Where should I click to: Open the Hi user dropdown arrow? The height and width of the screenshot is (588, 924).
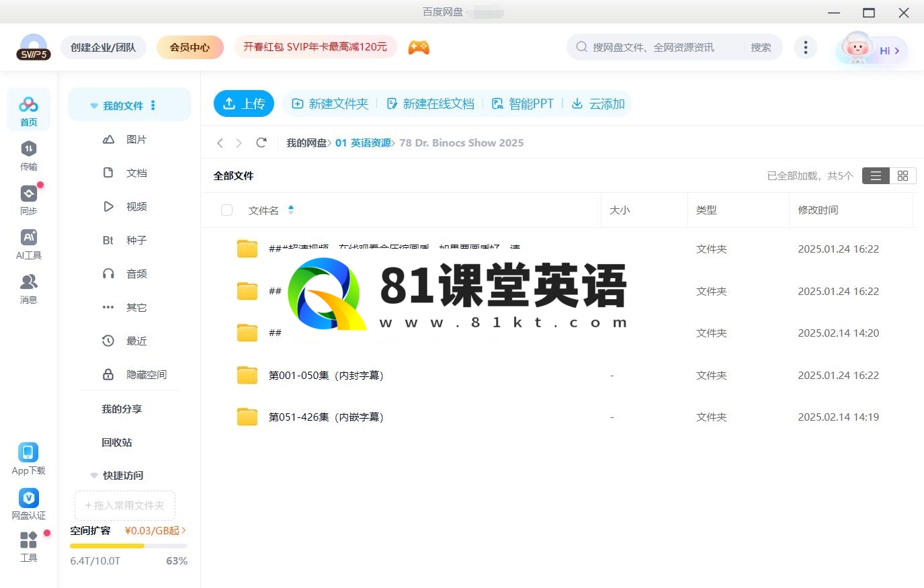click(896, 50)
